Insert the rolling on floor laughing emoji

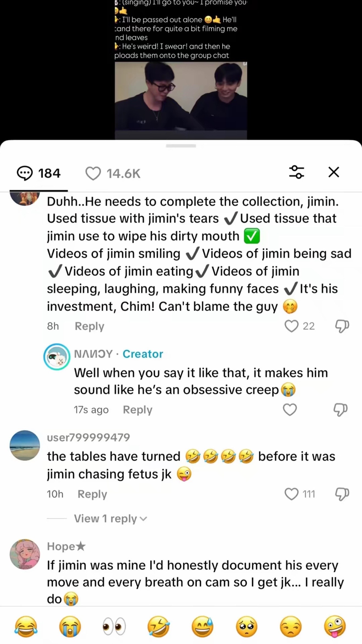click(158, 626)
